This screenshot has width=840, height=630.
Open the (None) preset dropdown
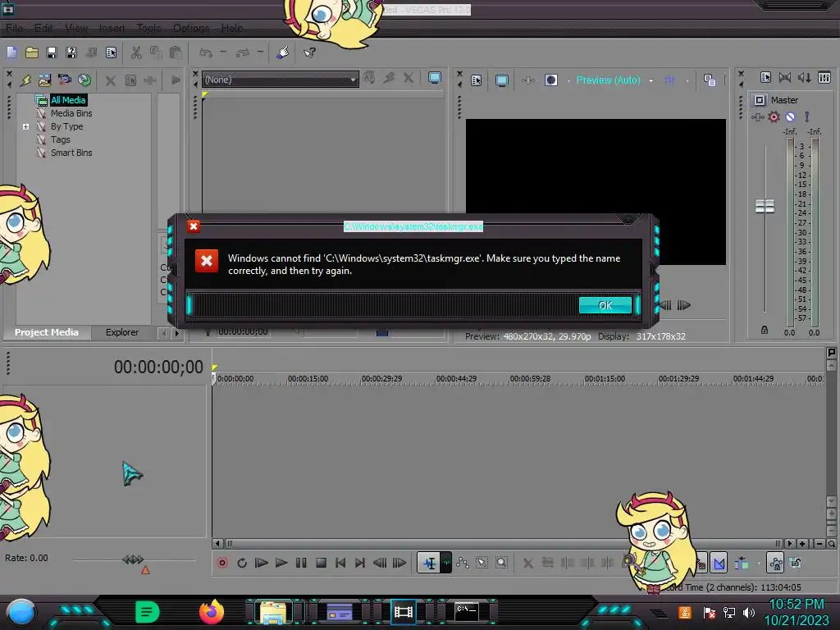tap(281, 80)
